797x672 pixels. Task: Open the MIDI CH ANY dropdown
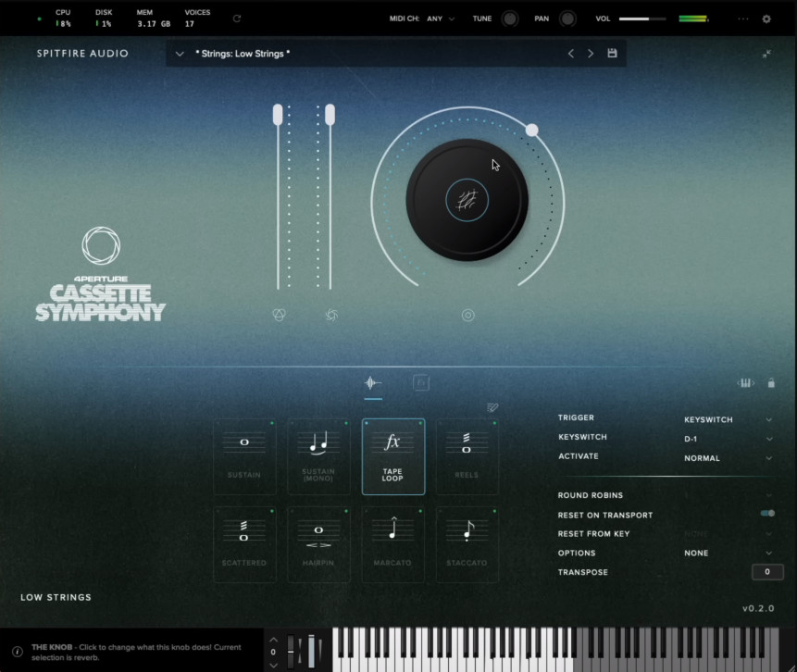tap(441, 19)
